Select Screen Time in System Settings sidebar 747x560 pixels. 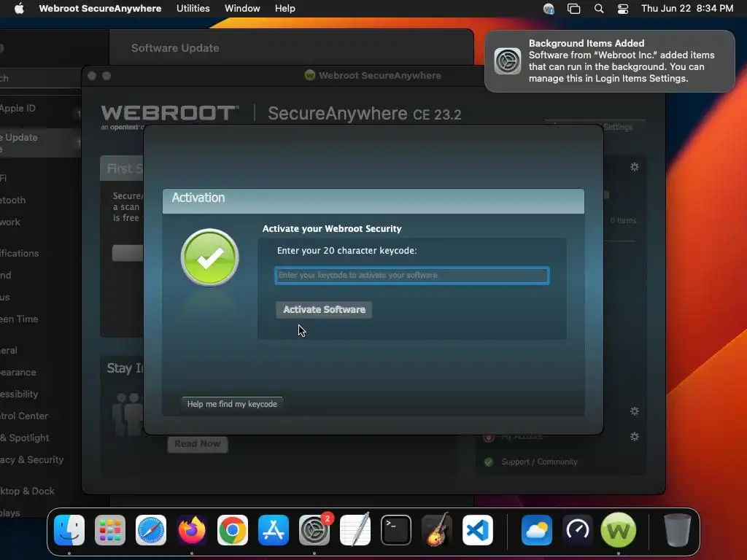[x=20, y=319]
